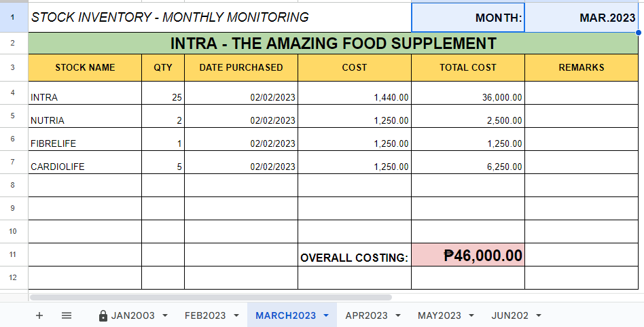Open JAN2003 tab dropdown arrow
Viewport: 644px width, 327px height.
(165, 315)
